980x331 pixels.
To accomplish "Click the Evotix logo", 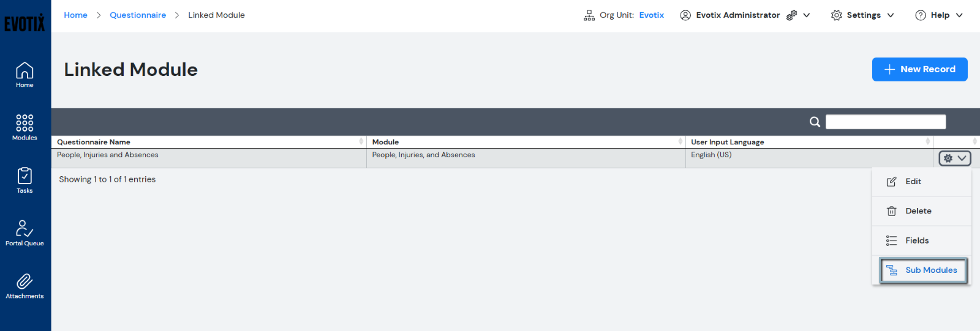I will click(x=24, y=23).
